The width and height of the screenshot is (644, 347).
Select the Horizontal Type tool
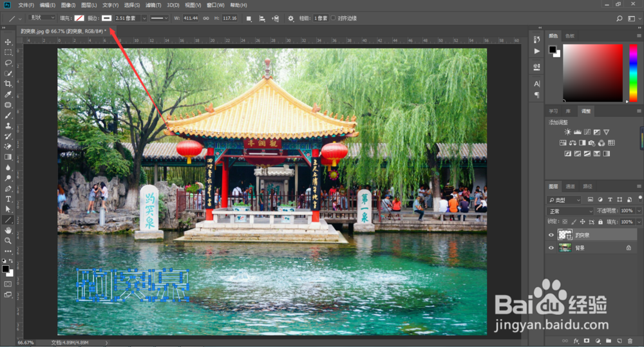pos(8,199)
